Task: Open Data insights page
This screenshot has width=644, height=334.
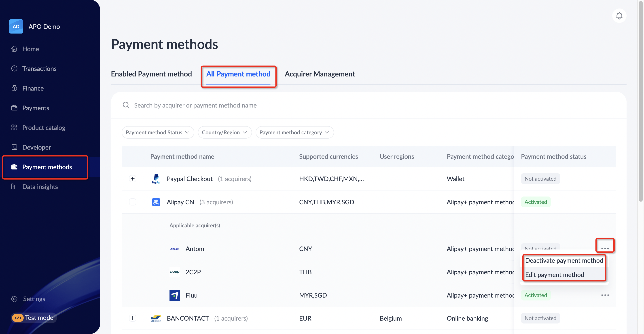Action: pos(40,186)
